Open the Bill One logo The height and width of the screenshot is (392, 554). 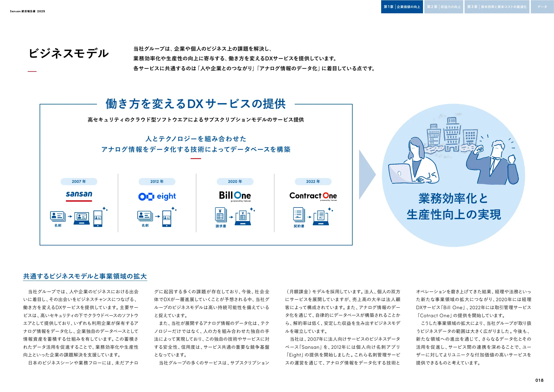235,195
